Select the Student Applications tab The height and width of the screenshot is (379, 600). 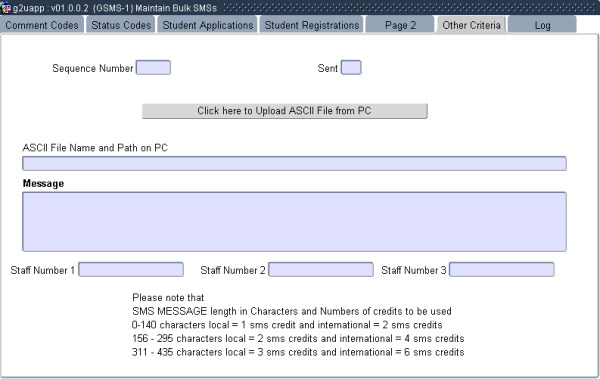[208, 25]
